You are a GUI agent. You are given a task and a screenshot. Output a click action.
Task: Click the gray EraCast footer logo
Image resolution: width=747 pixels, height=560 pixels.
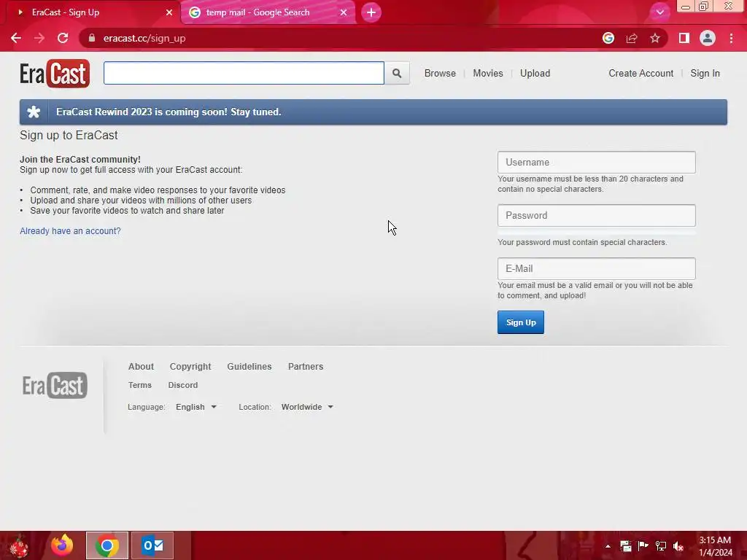click(x=55, y=385)
